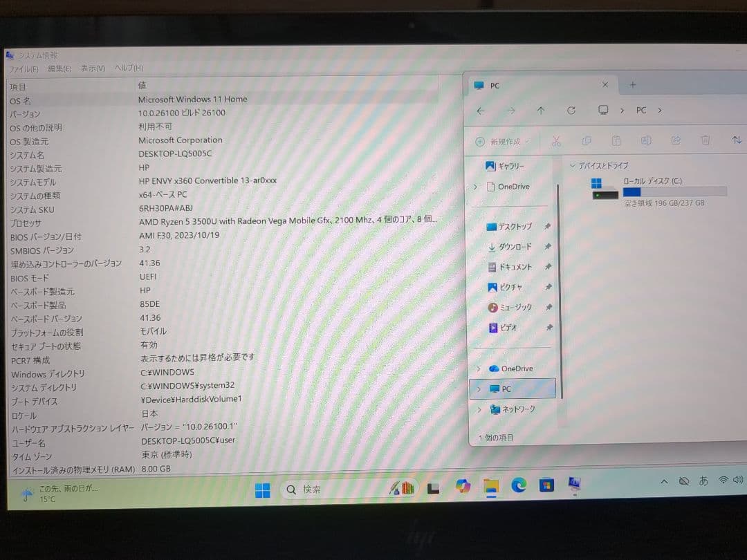Open Task View from taskbar

click(x=433, y=488)
